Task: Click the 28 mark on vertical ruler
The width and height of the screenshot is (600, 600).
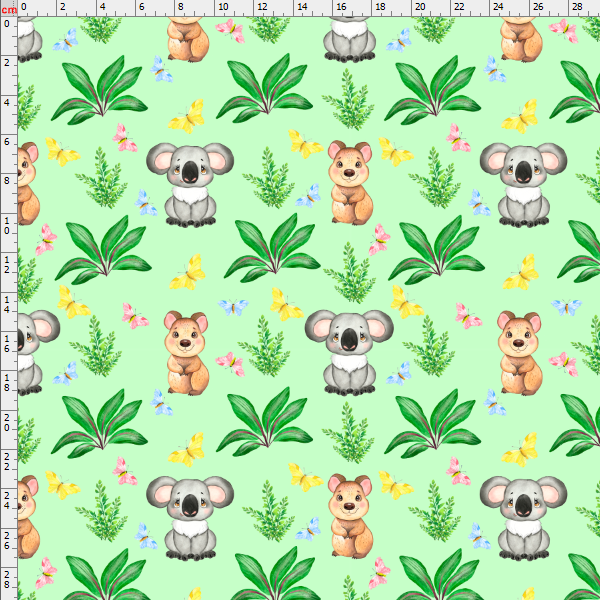Action: point(7,580)
